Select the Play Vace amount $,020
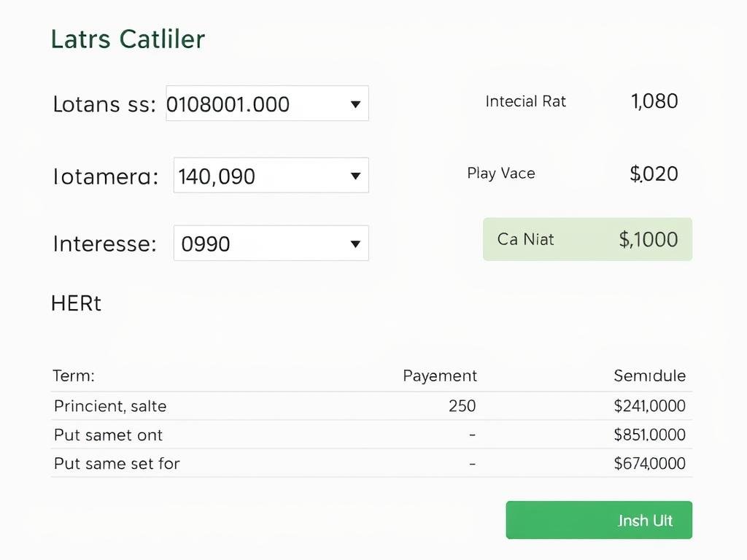The height and width of the screenshot is (560, 747). (653, 174)
